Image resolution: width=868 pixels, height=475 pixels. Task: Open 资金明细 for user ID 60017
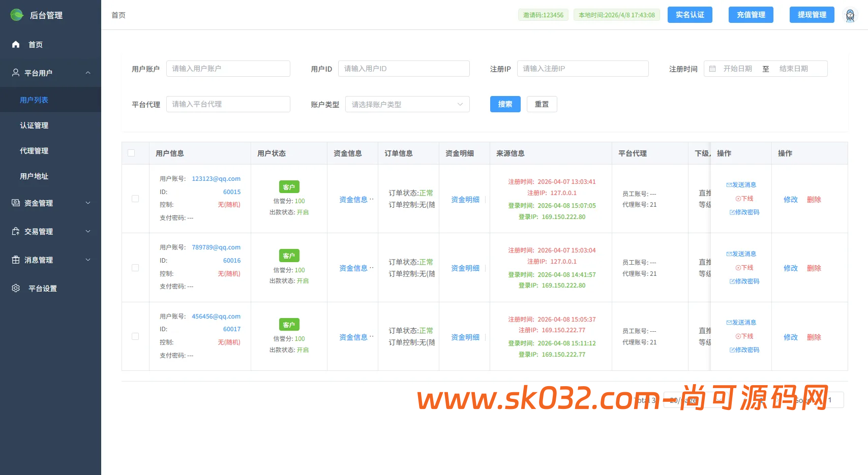[x=465, y=337]
